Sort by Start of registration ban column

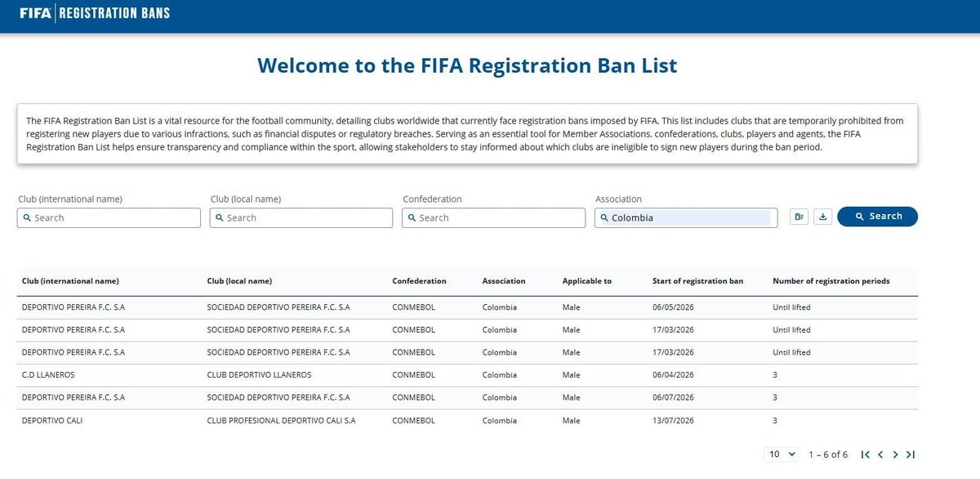pos(697,281)
